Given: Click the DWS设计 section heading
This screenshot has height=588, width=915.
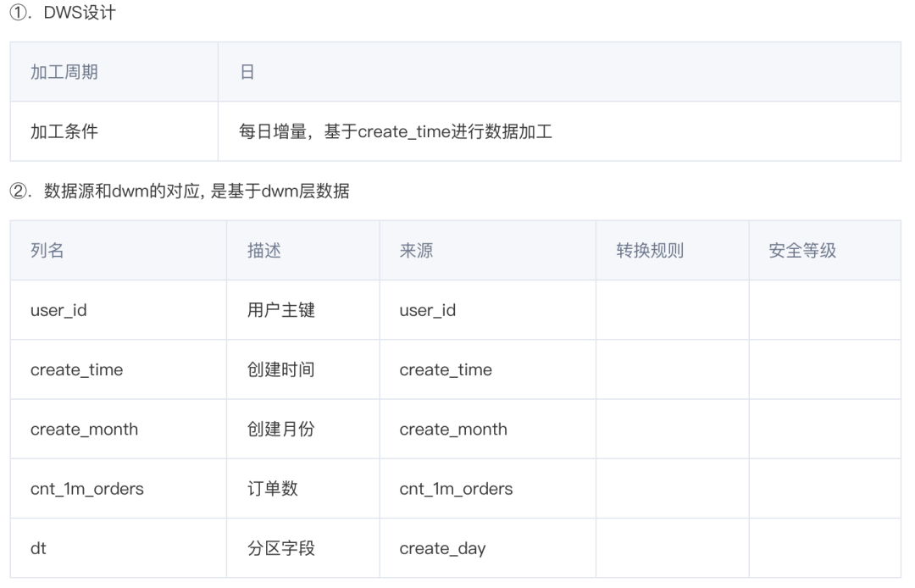Looking at the screenshot, I should (71, 14).
